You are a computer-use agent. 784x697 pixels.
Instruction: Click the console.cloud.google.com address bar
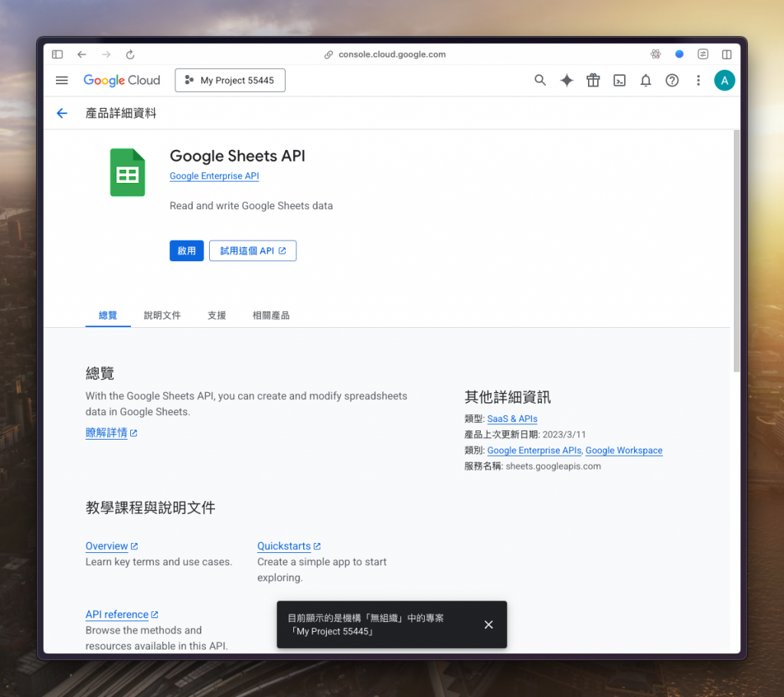385,54
